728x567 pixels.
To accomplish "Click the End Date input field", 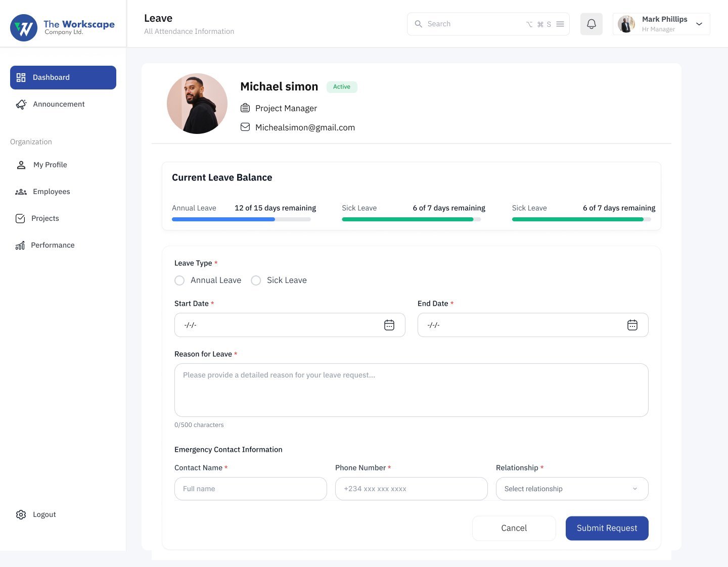I will [533, 325].
